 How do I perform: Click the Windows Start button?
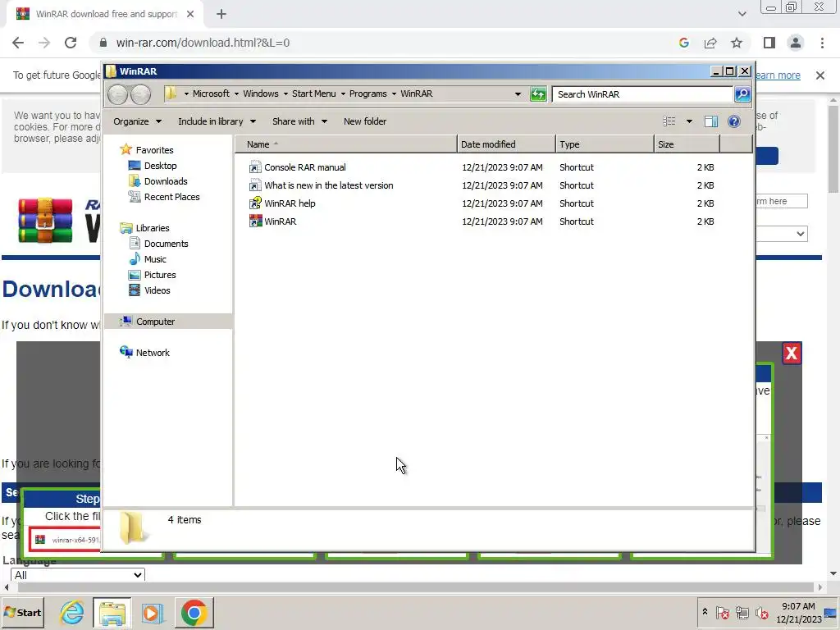(x=22, y=612)
